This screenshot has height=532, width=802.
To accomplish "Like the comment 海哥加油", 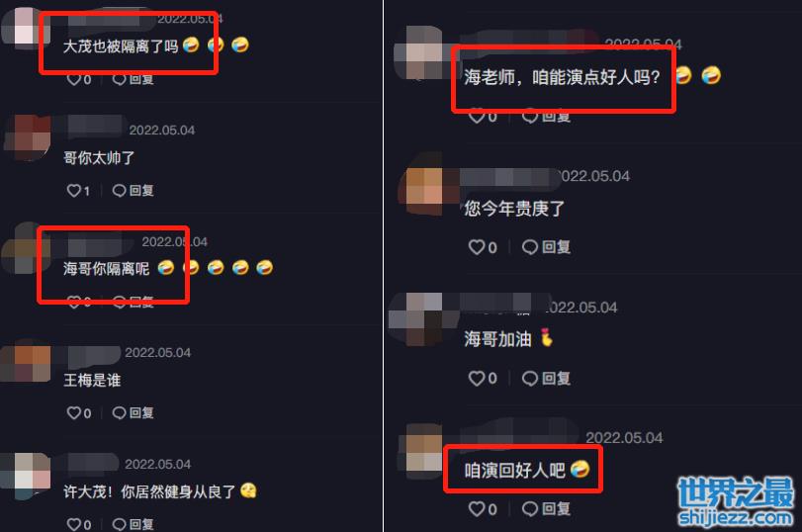I will pos(483,378).
